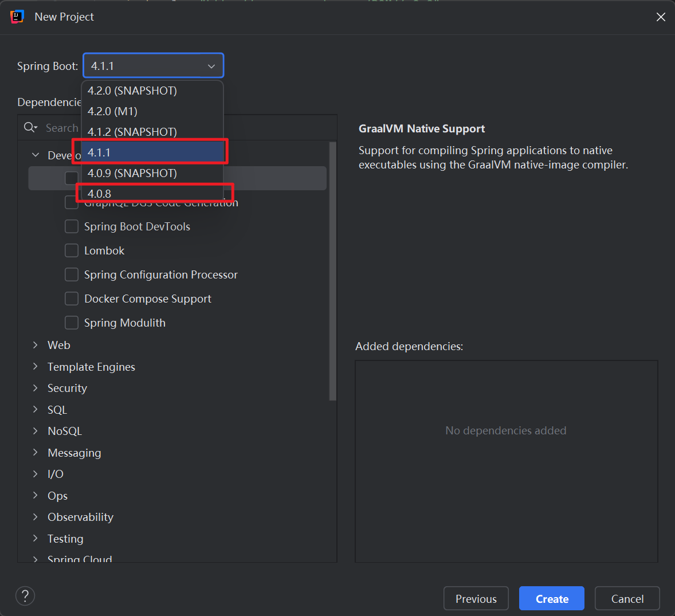Image resolution: width=675 pixels, height=616 pixels.
Task: Click the Docker Compose Support label
Action: (x=148, y=299)
